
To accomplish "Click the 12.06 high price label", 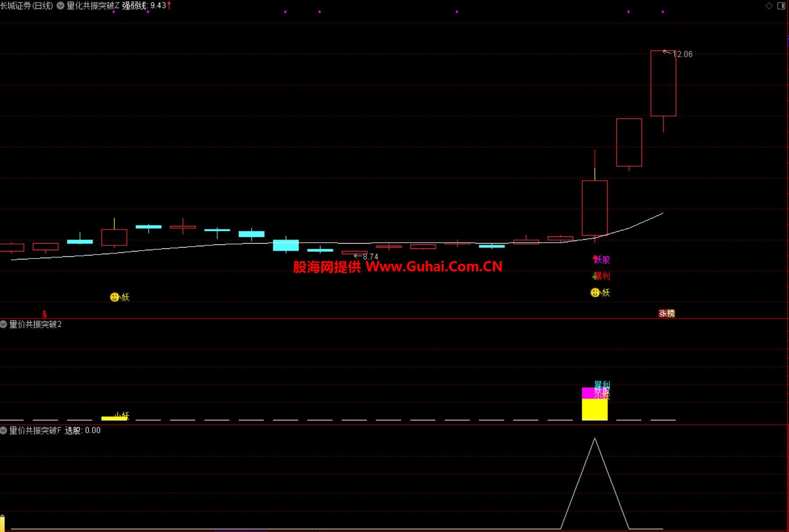I will click(683, 54).
